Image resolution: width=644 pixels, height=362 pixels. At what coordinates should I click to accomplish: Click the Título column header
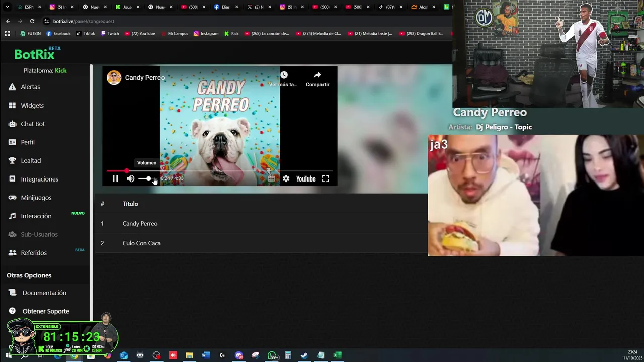pyautogui.click(x=130, y=204)
